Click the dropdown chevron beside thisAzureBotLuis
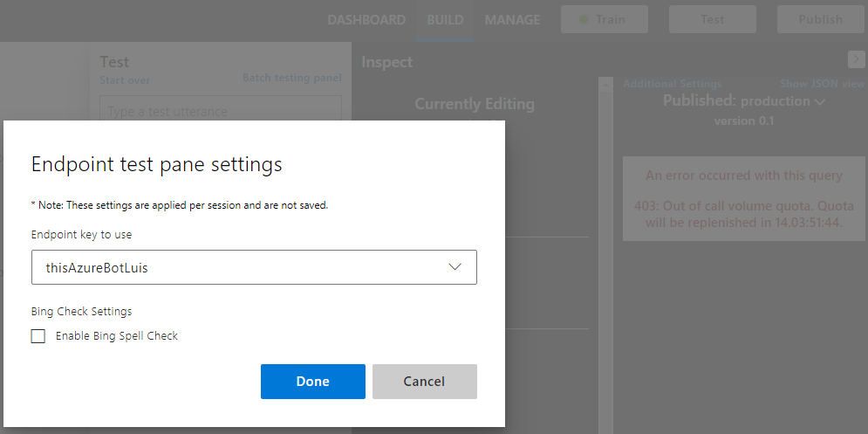The height and width of the screenshot is (434, 868). click(455, 267)
